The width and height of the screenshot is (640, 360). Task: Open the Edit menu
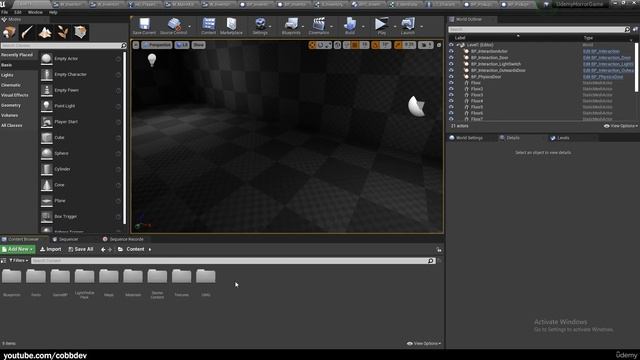(x=18, y=12)
